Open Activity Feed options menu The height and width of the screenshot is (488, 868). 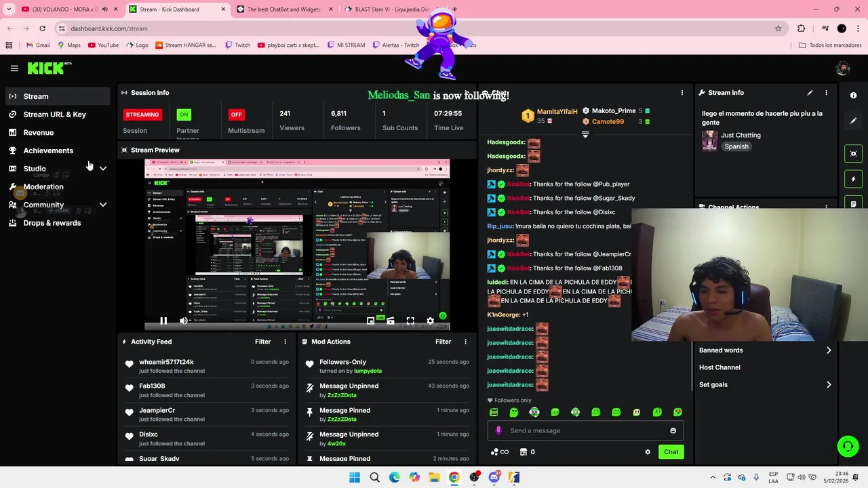(285, 342)
